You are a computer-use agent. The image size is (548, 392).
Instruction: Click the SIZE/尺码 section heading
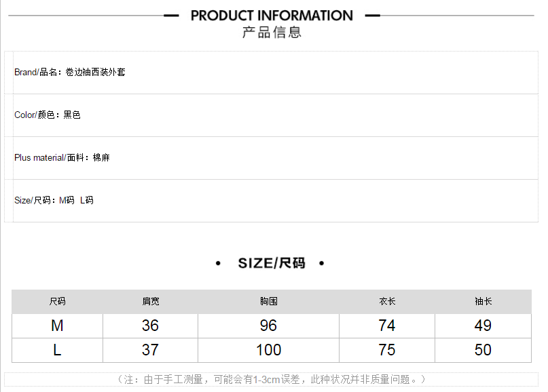(x=272, y=263)
